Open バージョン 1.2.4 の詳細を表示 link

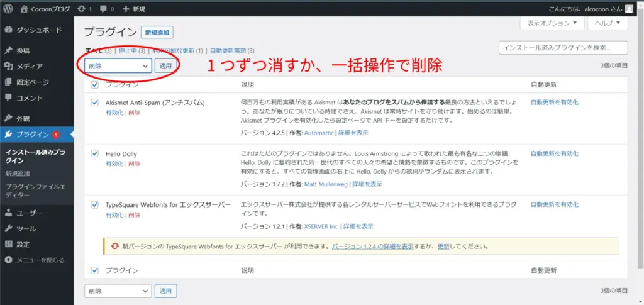pyautogui.click(x=372, y=247)
